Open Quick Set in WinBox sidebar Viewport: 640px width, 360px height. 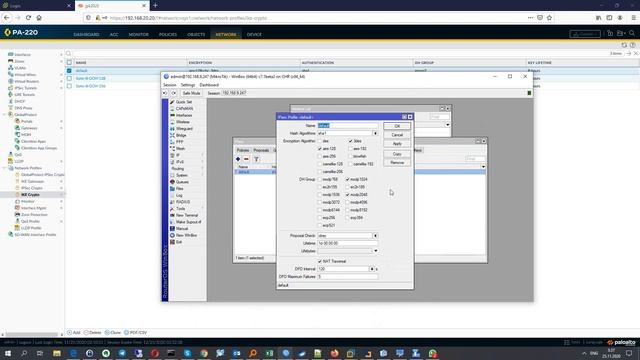(183, 102)
